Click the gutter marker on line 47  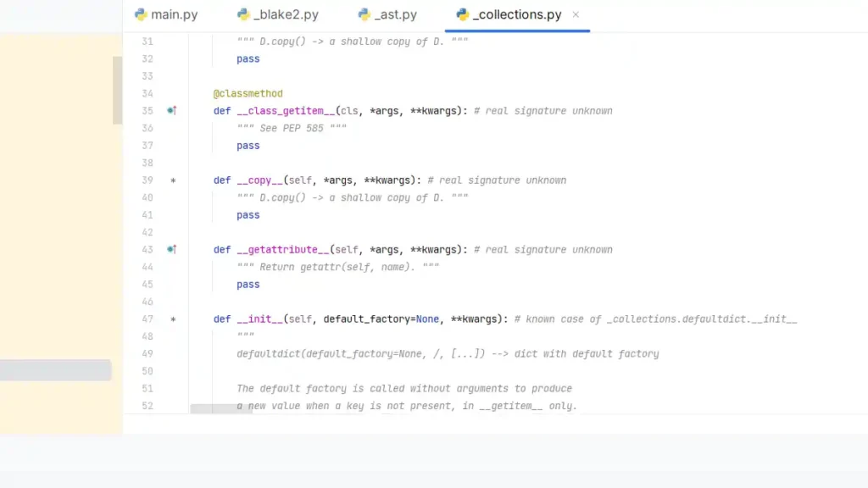coord(173,319)
